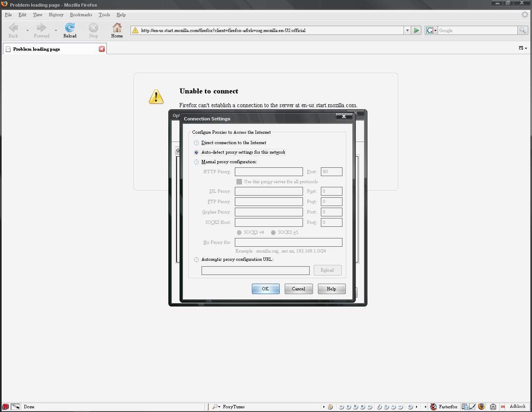
Task: Click the green Go arrow button
Action: pos(416,30)
